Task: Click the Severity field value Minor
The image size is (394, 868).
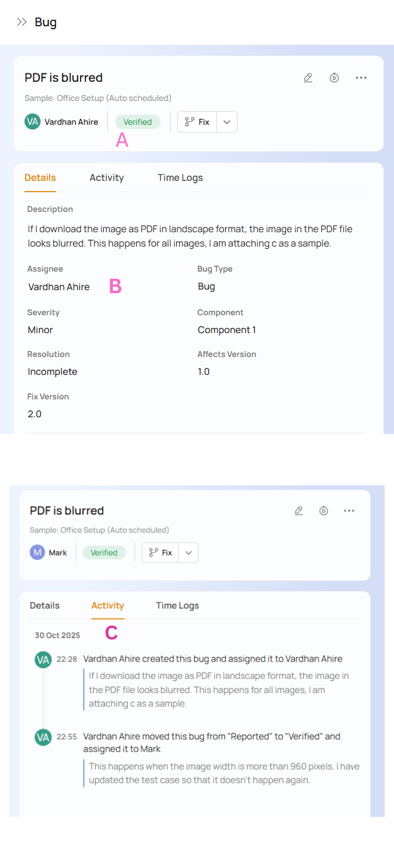Action: pyautogui.click(x=41, y=330)
